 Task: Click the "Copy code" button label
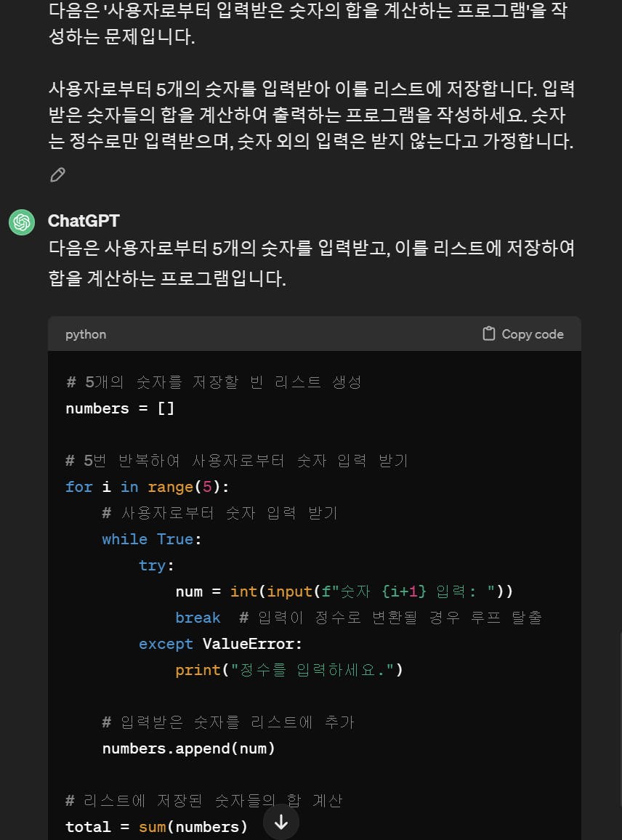pos(532,334)
